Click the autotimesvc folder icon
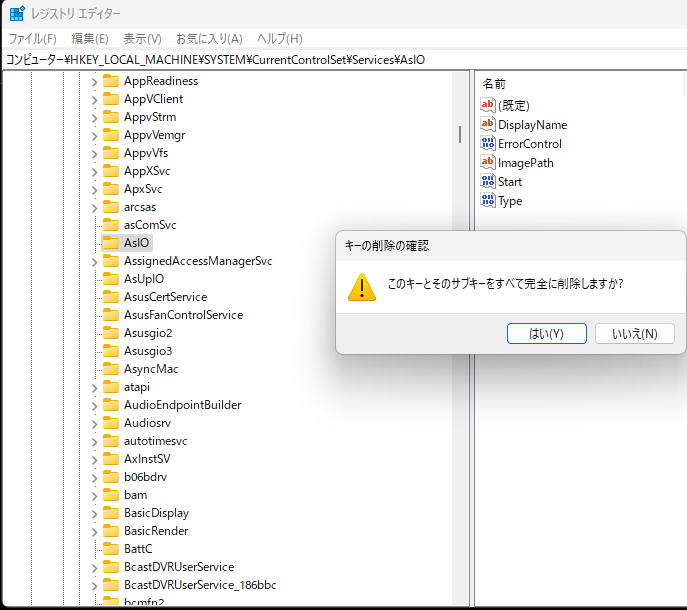 [111, 440]
